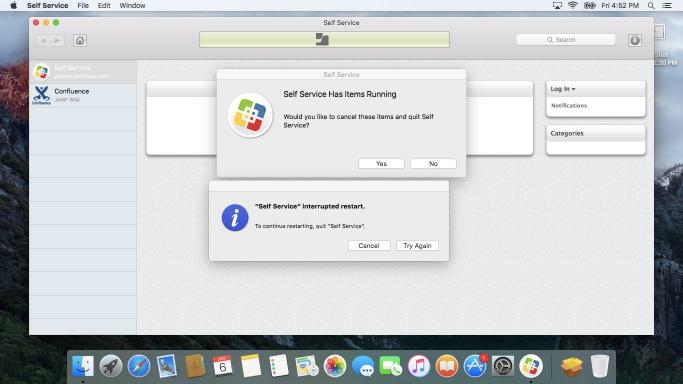
Task: Click the progress bar in the toolbar
Action: [x=325, y=40]
